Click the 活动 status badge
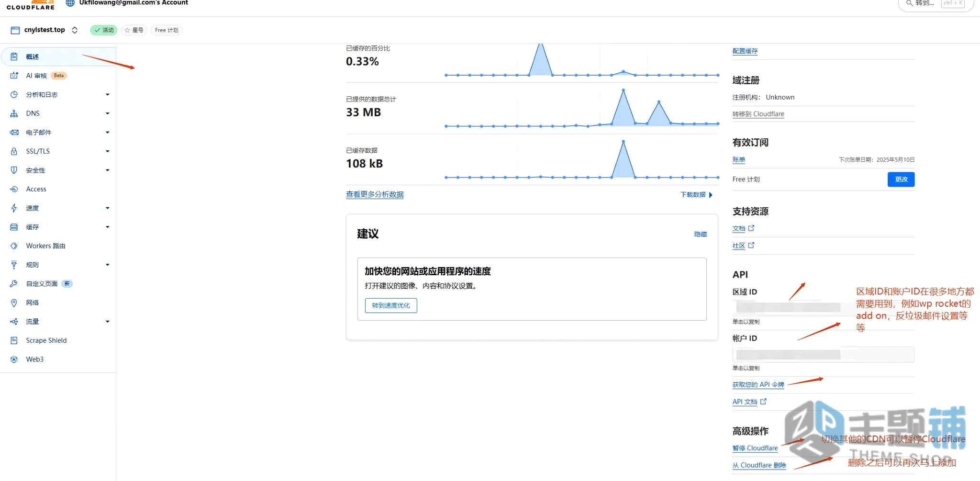This screenshot has width=980, height=481. pos(104,30)
